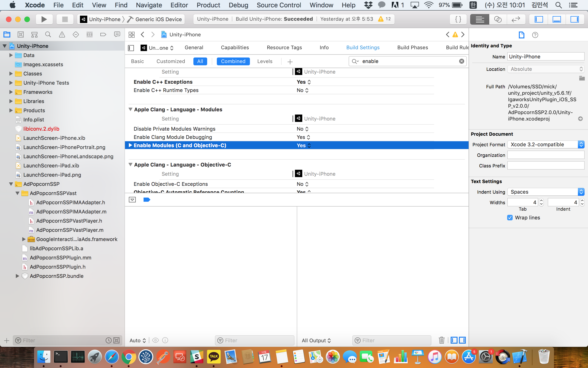Hide the Navigator panel
The width and height of the screenshot is (588, 368).
539,19
